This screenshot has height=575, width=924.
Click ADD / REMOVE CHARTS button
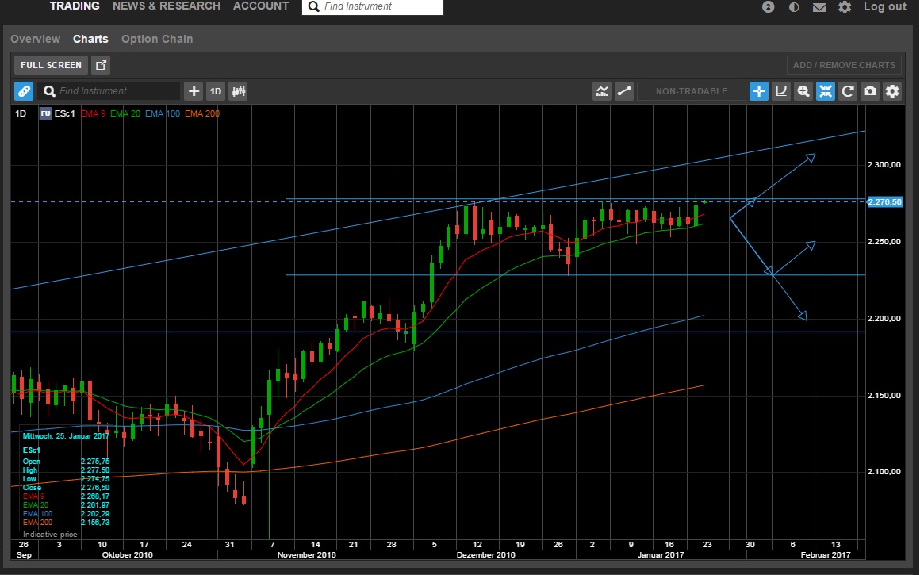[x=844, y=65]
